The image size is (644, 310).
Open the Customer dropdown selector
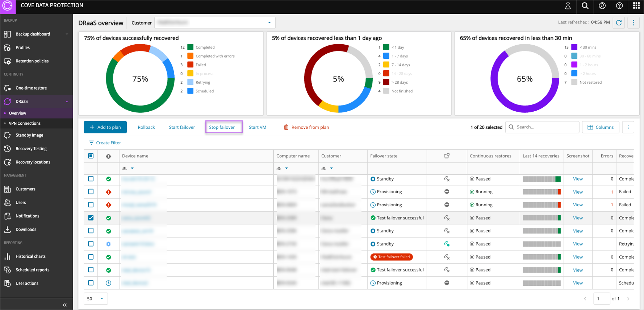coord(215,23)
